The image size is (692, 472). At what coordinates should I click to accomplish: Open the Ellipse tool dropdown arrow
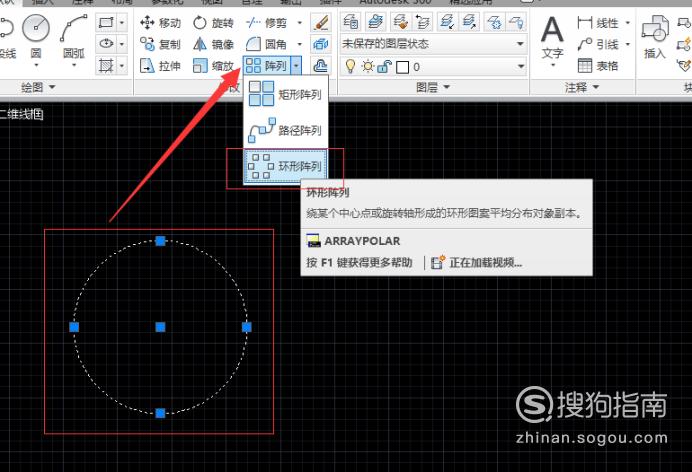(x=122, y=44)
